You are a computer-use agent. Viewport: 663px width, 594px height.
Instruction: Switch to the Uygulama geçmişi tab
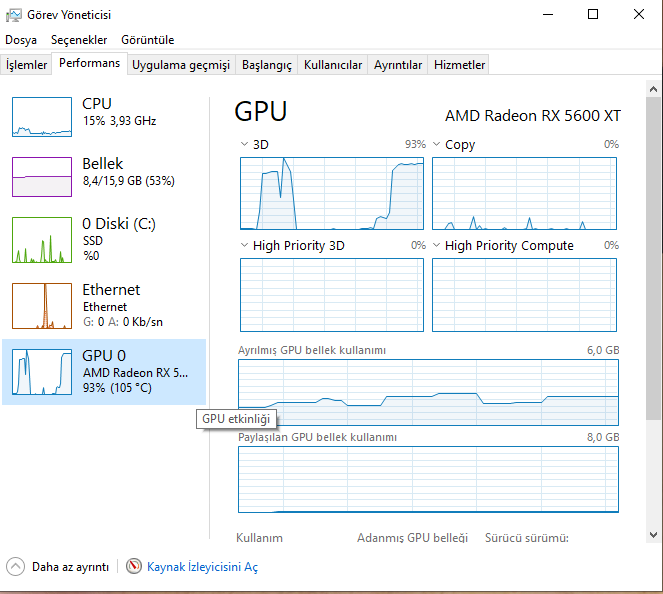(x=181, y=65)
